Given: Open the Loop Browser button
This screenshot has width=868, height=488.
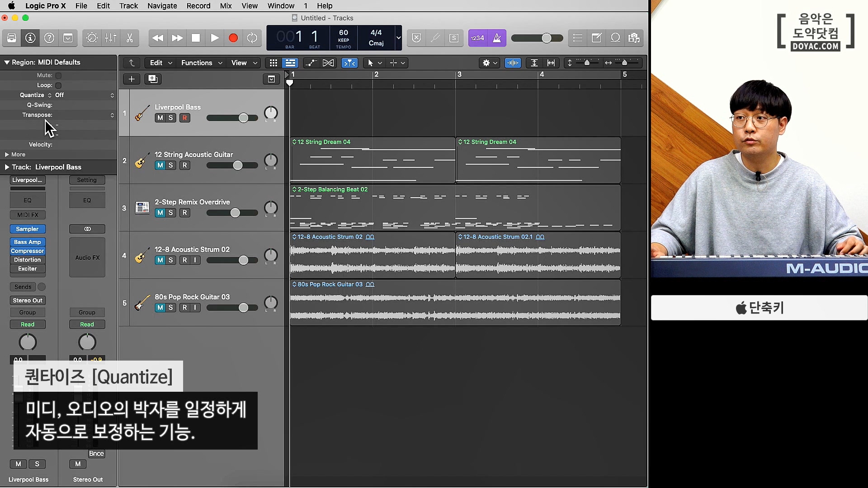Looking at the screenshot, I should pyautogui.click(x=615, y=38).
